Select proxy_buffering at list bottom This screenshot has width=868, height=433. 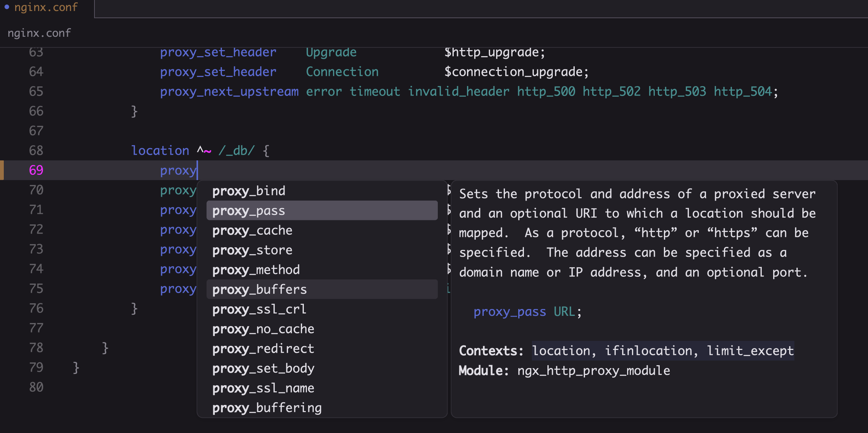pos(267,408)
